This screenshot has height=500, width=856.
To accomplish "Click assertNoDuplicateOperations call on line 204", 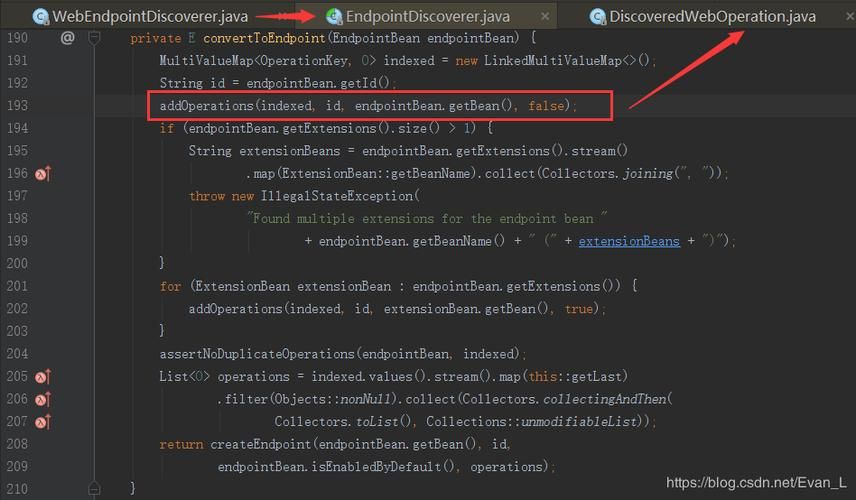I will pyautogui.click(x=257, y=354).
